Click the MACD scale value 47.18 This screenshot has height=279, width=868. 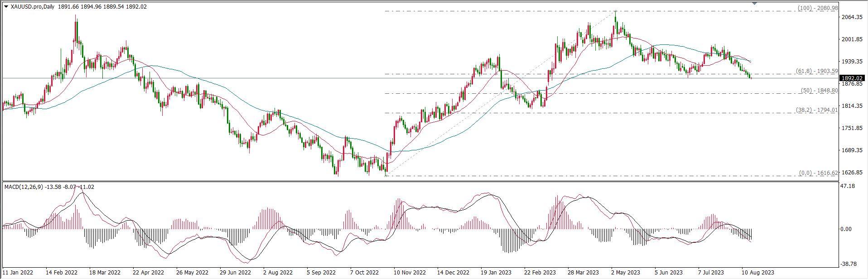pyautogui.click(x=848, y=186)
